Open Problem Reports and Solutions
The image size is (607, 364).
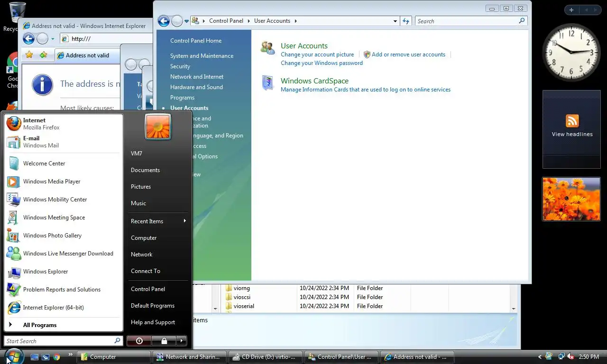point(64,290)
